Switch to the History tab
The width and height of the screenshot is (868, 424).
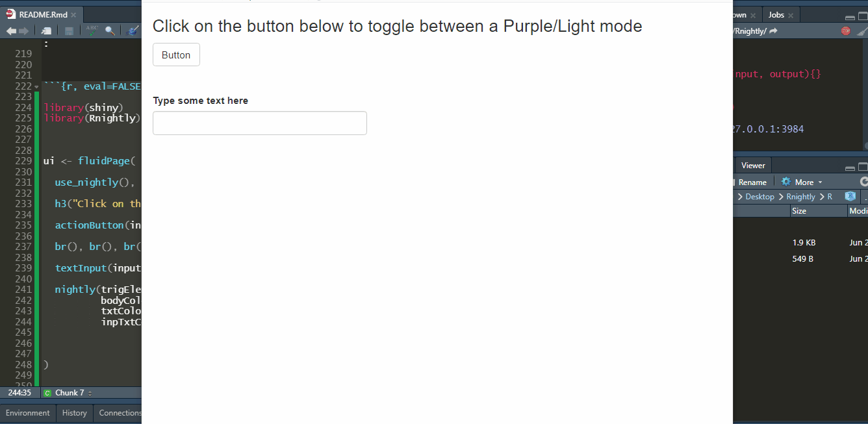pos(74,413)
